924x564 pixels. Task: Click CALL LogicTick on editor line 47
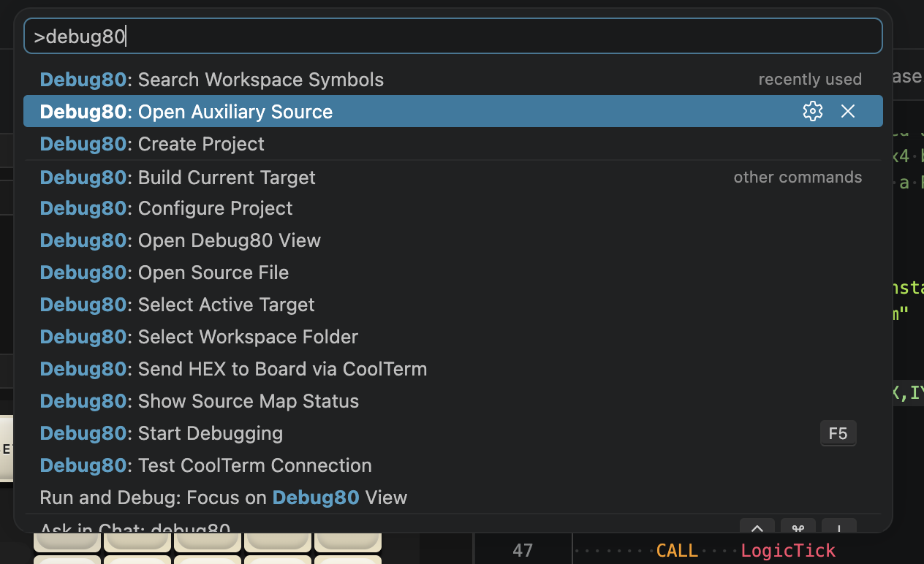point(745,550)
